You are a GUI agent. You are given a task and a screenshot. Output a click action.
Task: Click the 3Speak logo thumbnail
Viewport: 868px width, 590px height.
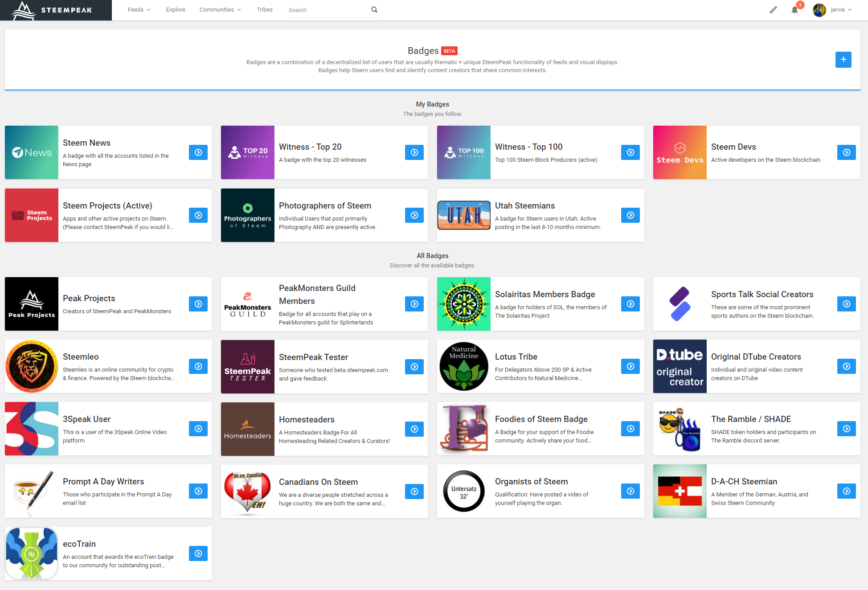[32, 429]
